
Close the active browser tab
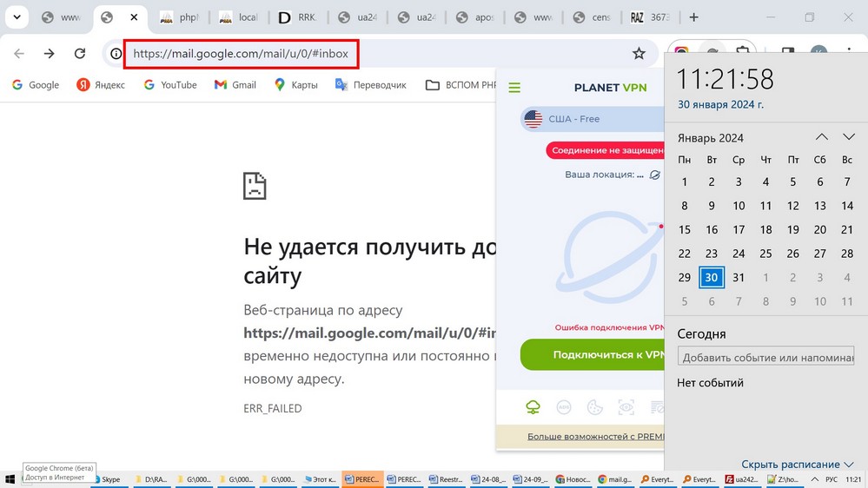coord(134,17)
